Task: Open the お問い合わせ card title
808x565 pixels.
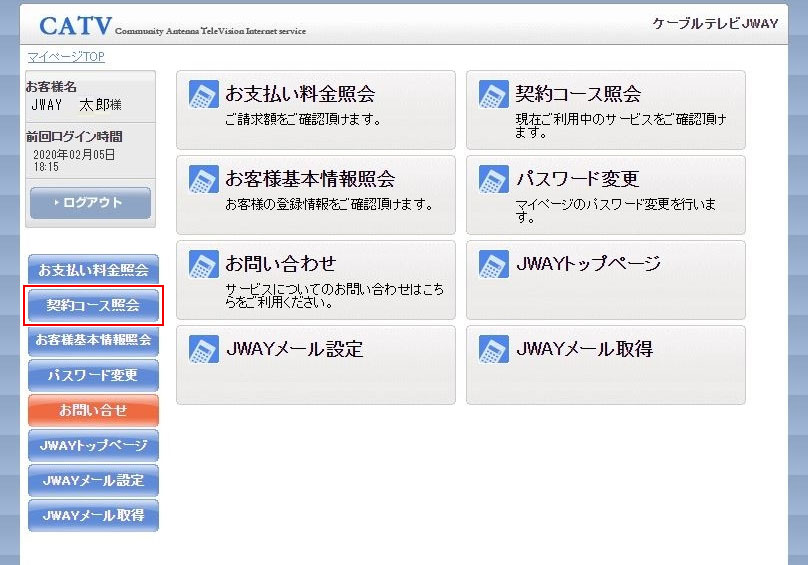Action: 280,263
